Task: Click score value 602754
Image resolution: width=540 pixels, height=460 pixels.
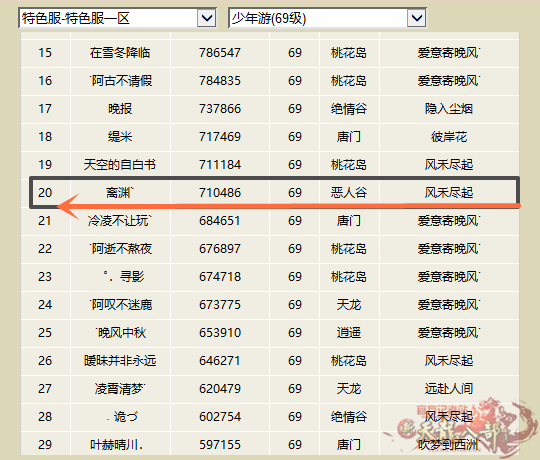Action: (x=220, y=417)
